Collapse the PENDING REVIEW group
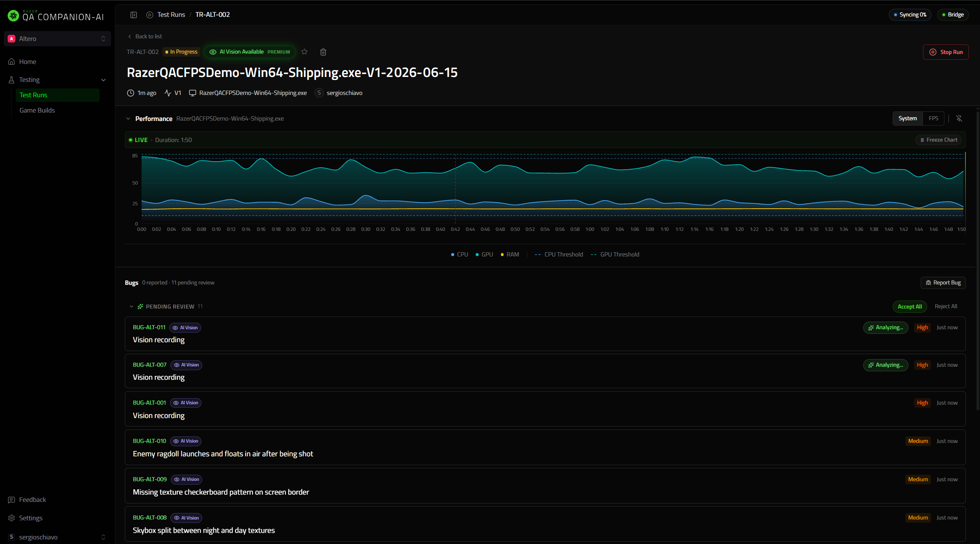 (x=131, y=307)
